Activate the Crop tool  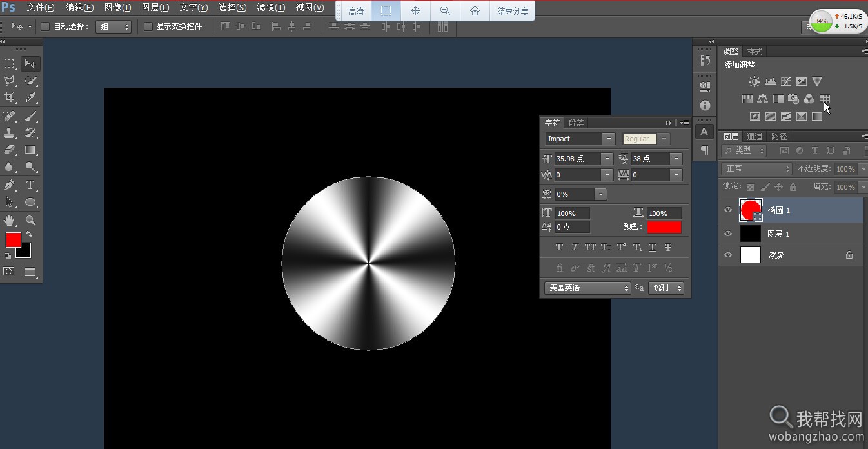tap(10, 97)
